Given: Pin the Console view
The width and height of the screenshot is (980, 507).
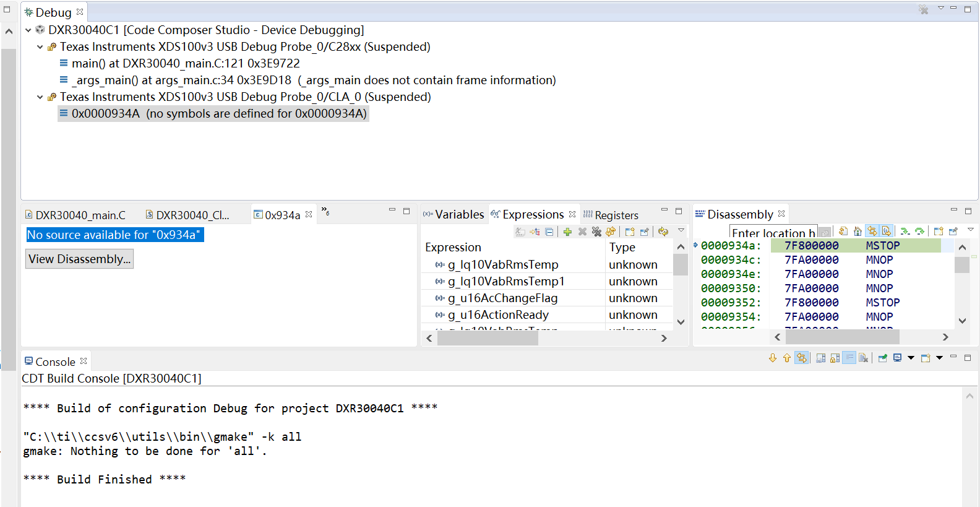Looking at the screenshot, I should pos(883,358).
